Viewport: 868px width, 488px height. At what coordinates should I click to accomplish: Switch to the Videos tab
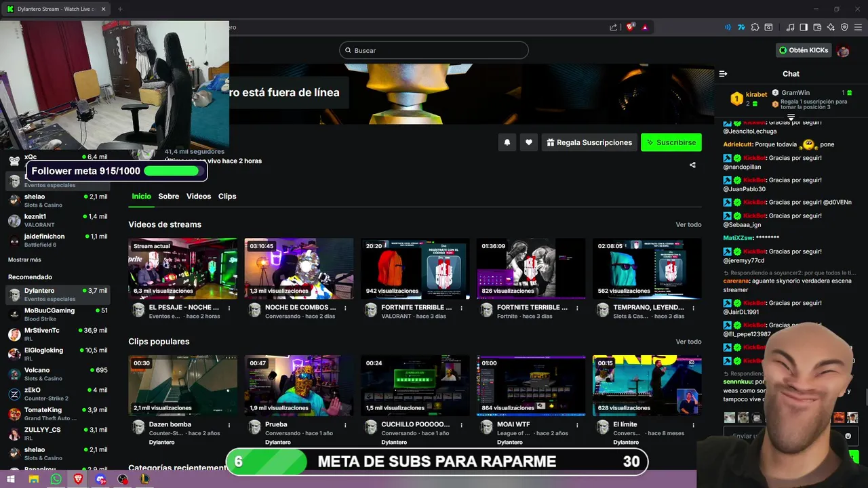(x=199, y=196)
